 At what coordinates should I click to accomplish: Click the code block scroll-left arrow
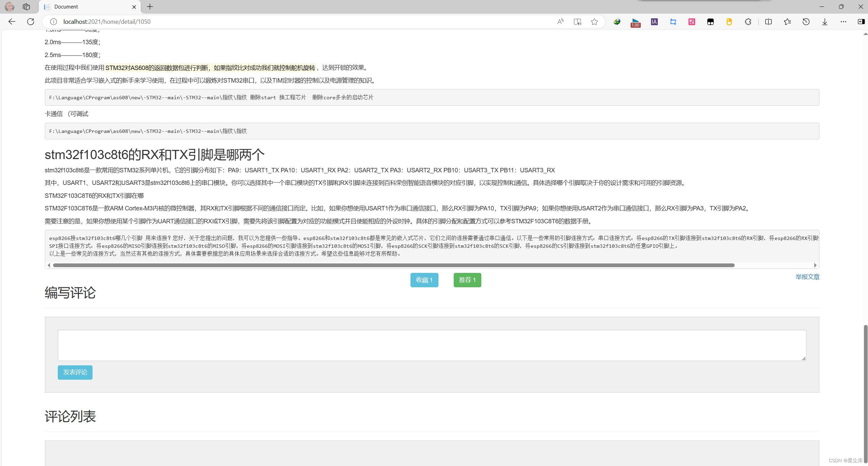[x=49, y=265]
